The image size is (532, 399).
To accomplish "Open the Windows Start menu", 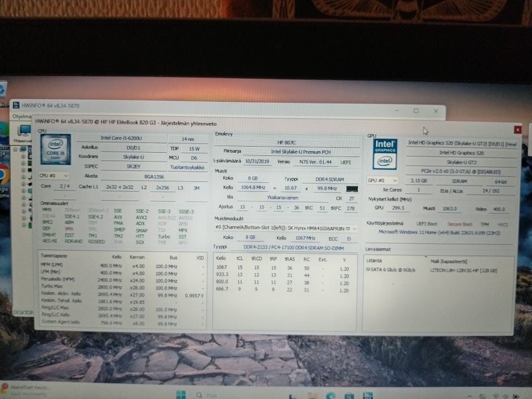I will 181,395.
